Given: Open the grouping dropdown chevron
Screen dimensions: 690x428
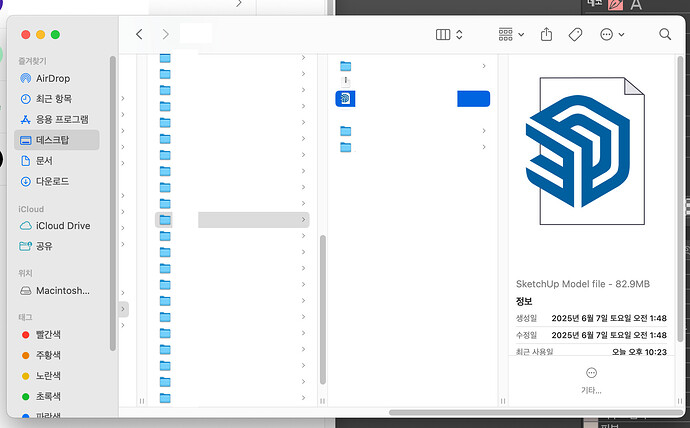Looking at the screenshot, I should coord(521,34).
